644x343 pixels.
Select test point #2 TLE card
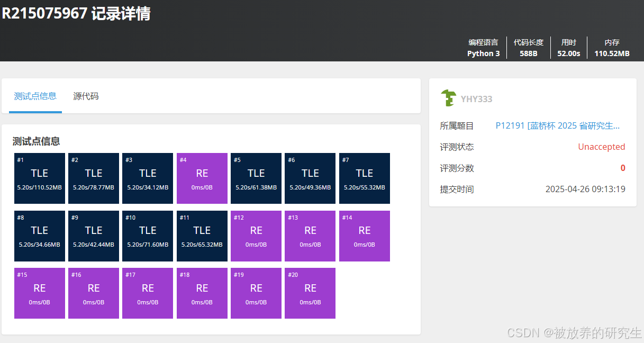[94, 178]
